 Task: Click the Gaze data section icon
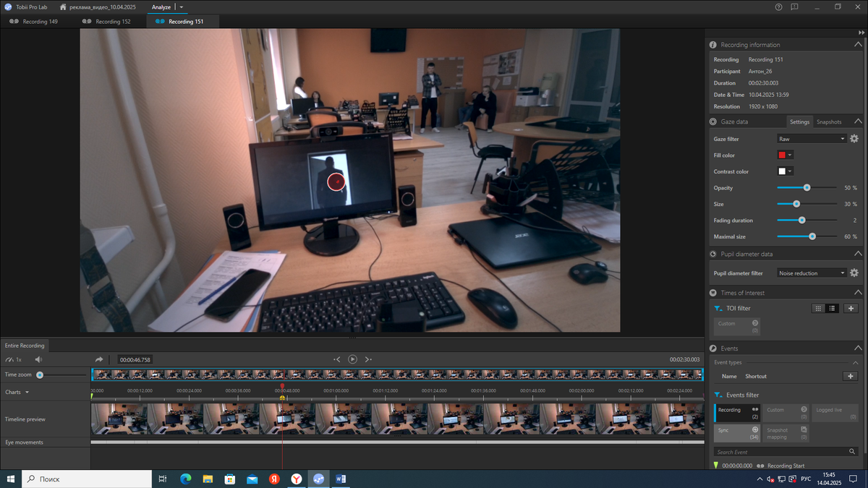pos(713,122)
